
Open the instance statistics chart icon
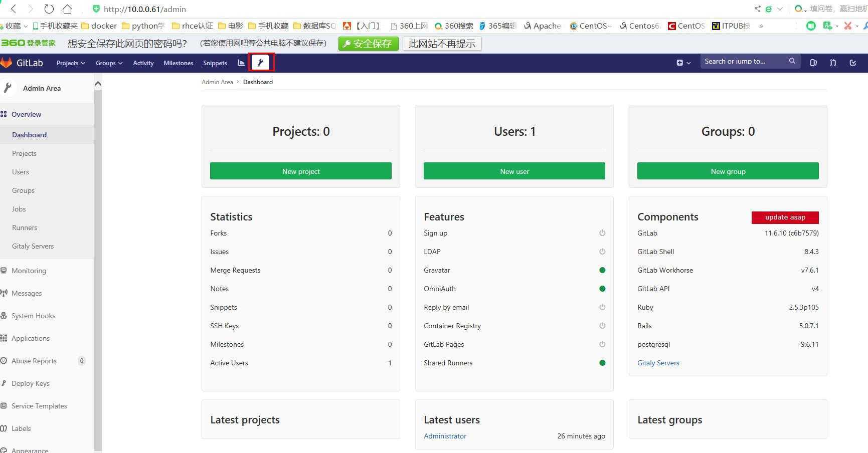coord(241,63)
